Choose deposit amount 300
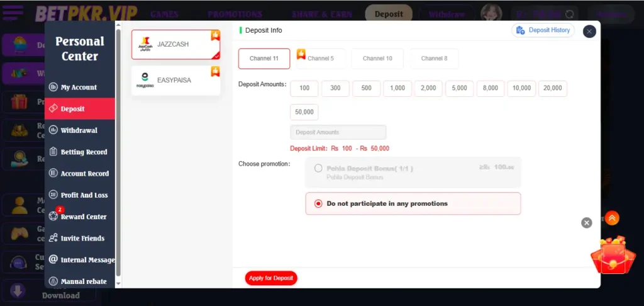The image size is (644, 306). [x=335, y=88]
